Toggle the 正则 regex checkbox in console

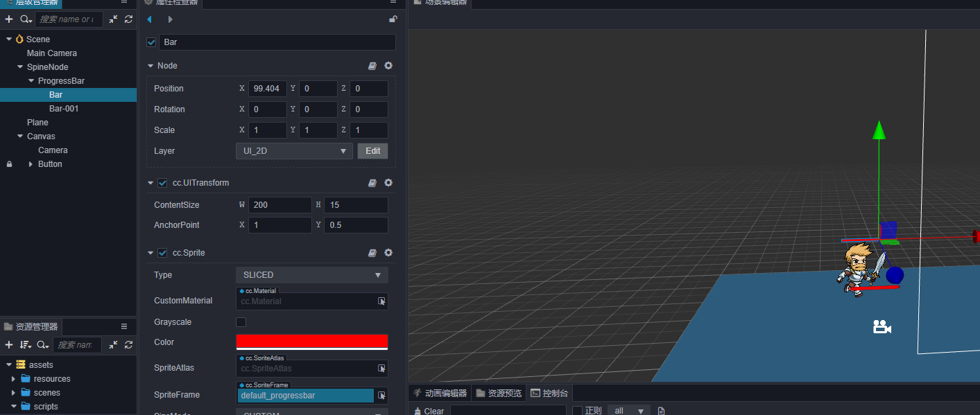click(x=577, y=411)
